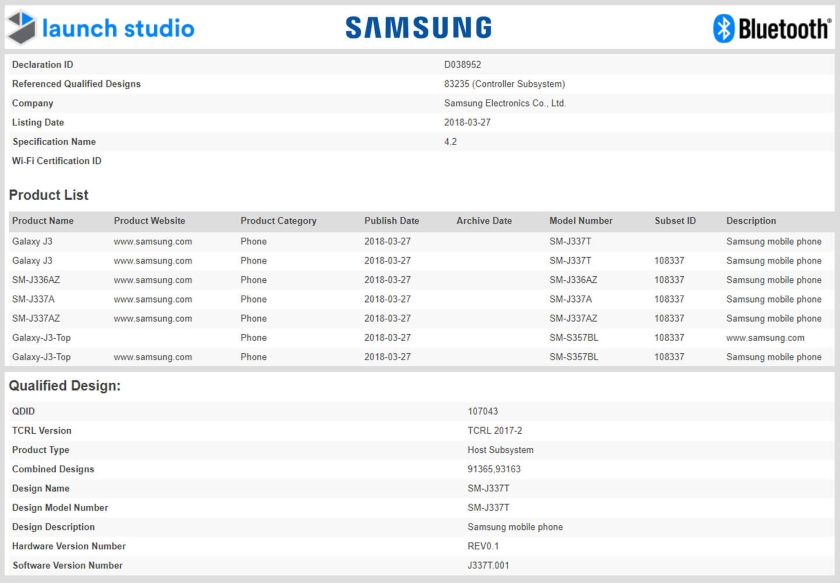The image size is (840, 583).
Task: Open www.samsung.com in the Description column
Action: [x=765, y=338]
